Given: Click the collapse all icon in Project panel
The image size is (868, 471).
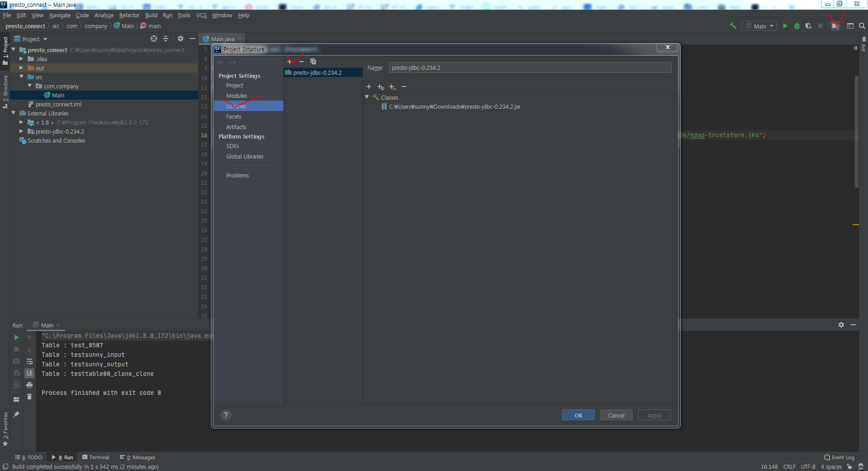Looking at the screenshot, I should [x=166, y=39].
